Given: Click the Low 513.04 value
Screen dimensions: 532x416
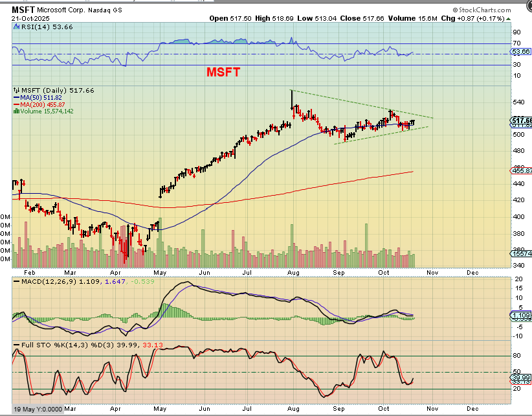Looking at the screenshot, I should pyautogui.click(x=317, y=18).
